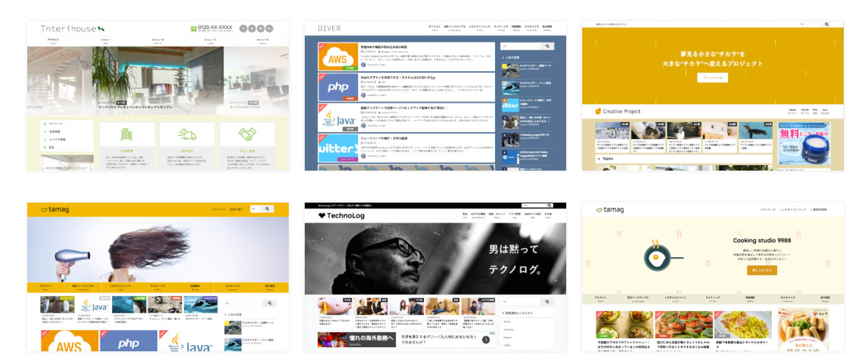
Task: Click the search icon atop Creative Project theme
Action: pyautogui.click(x=826, y=24)
